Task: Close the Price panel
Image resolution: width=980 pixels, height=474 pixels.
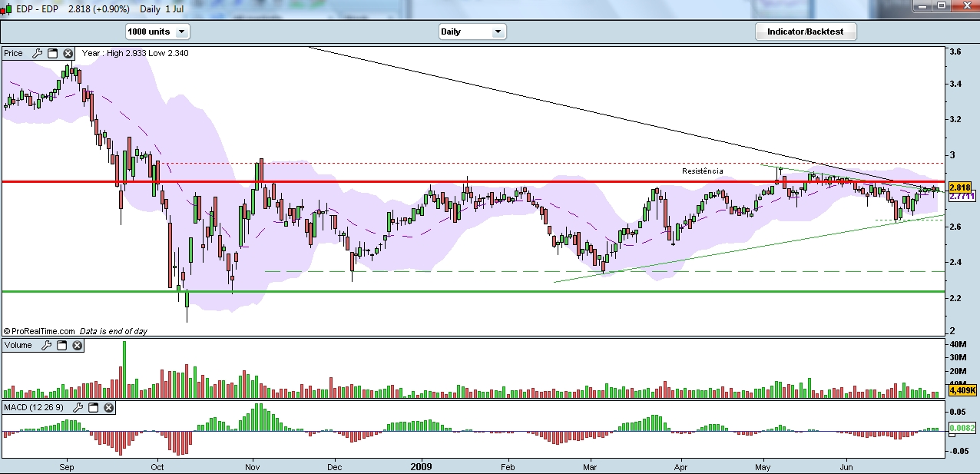Action: (68, 54)
